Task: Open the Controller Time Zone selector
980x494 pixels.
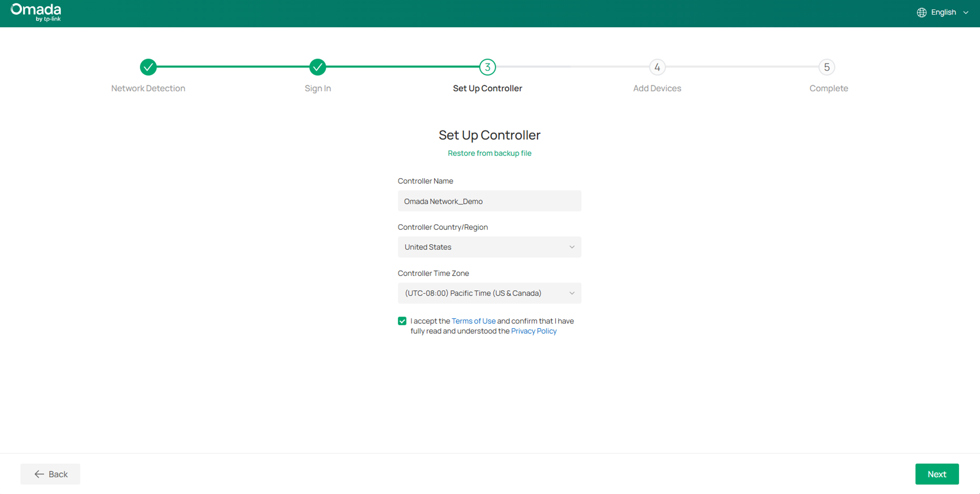Action: pyautogui.click(x=489, y=293)
